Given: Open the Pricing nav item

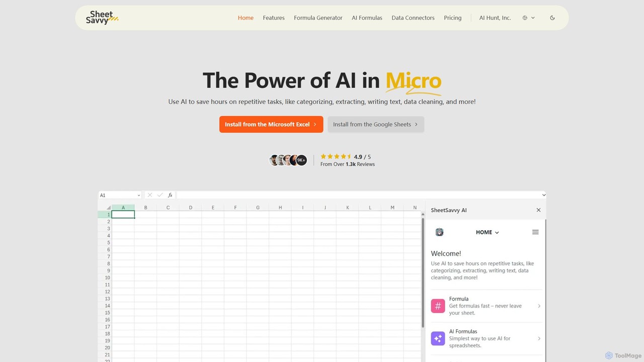Looking at the screenshot, I should (452, 18).
